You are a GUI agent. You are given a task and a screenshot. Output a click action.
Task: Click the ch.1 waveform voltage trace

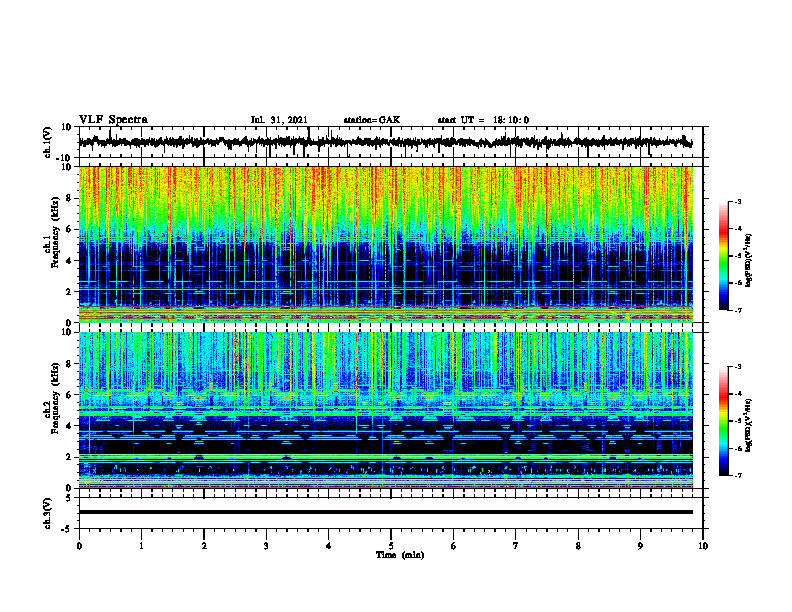(x=385, y=142)
